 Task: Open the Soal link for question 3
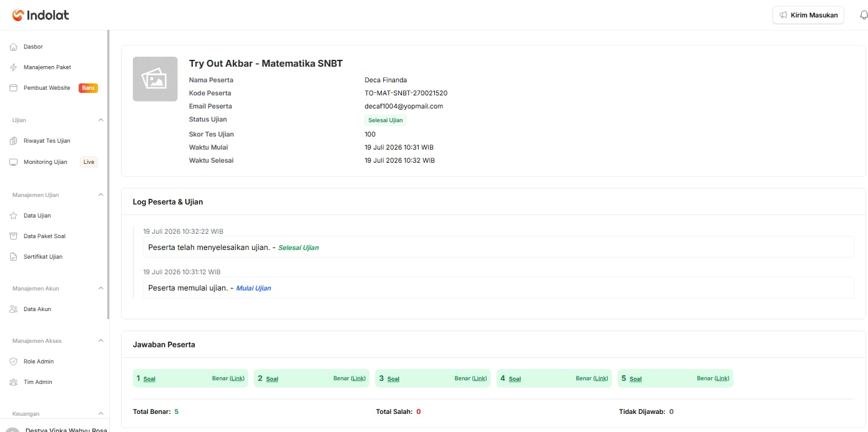click(393, 379)
